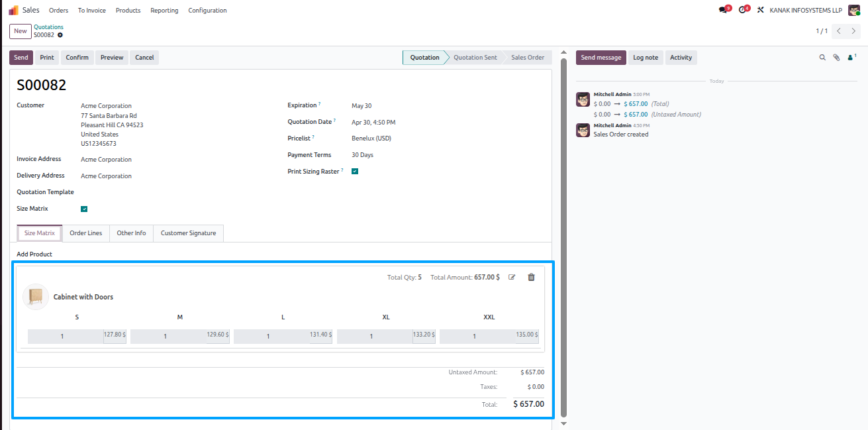Open the gear actions menu beside S00082
Screen dimensions: 868x430
point(60,35)
